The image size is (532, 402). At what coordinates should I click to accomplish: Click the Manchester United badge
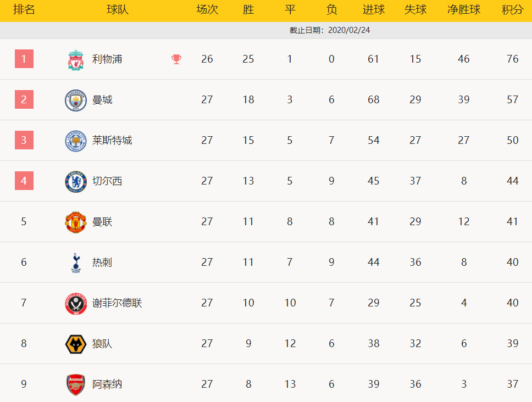pyautogui.click(x=76, y=222)
